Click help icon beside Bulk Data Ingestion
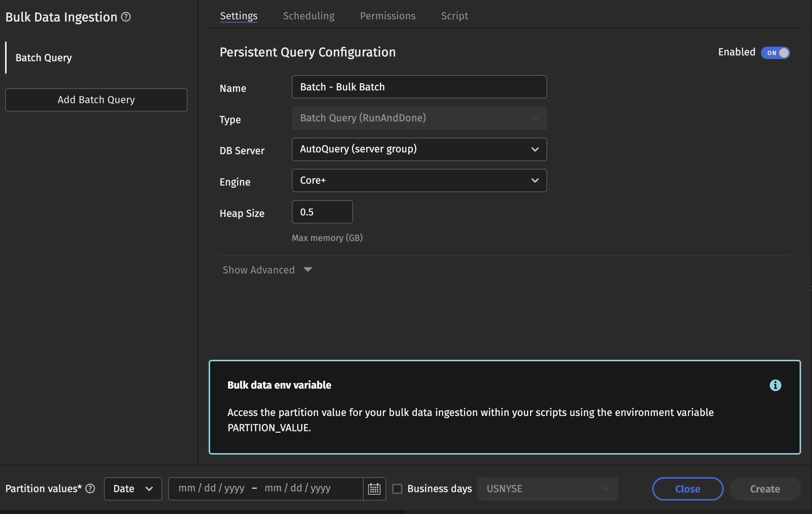The image size is (812, 514). [126, 17]
